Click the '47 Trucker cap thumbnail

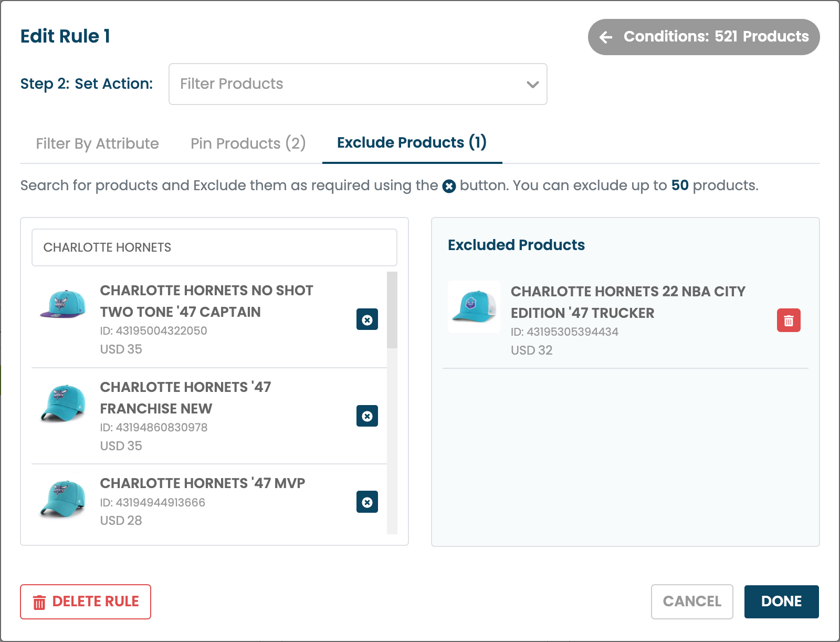click(474, 307)
